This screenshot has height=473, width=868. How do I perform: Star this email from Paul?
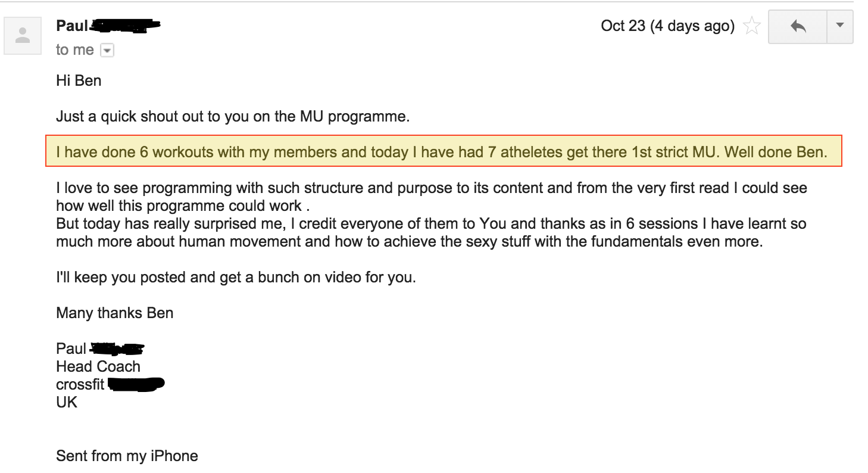click(753, 26)
